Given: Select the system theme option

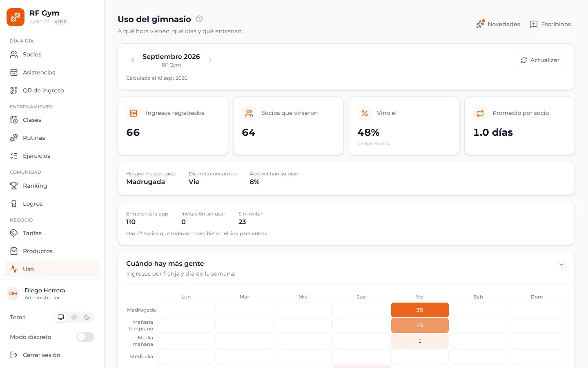Looking at the screenshot, I should point(61,317).
